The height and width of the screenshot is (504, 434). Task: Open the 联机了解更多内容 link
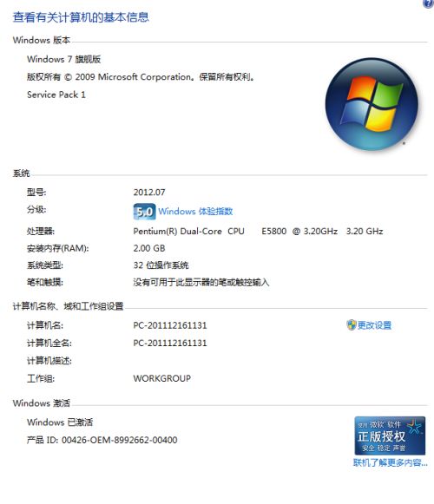(x=391, y=463)
